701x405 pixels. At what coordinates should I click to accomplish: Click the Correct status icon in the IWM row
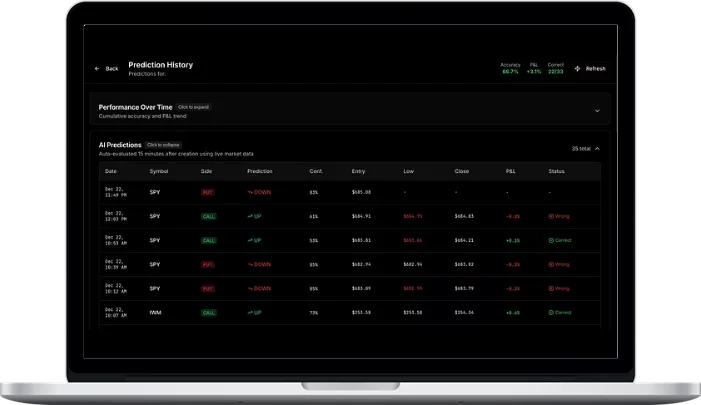(x=551, y=313)
